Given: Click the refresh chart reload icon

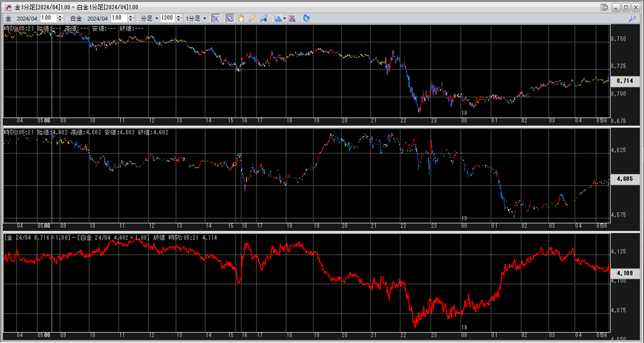Looking at the screenshot, I should (x=306, y=18).
